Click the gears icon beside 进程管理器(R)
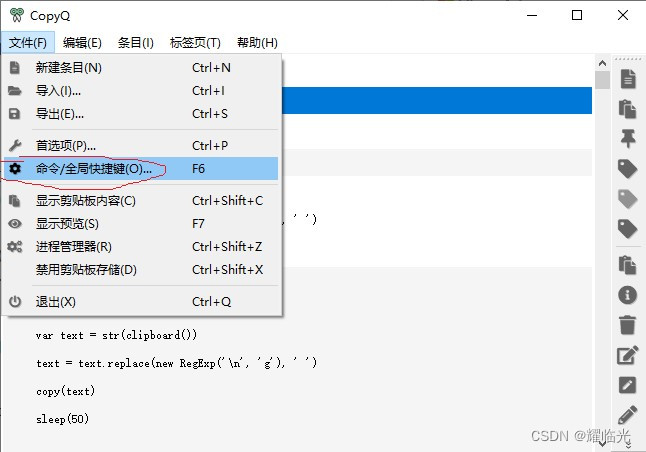Viewport: 646px width, 452px height. click(15, 247)
